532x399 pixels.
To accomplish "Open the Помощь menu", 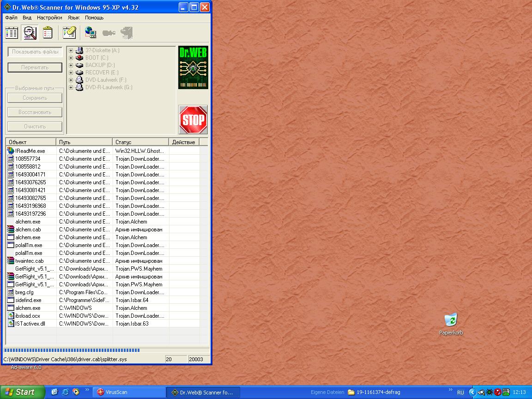I will (x=94, y=18).
